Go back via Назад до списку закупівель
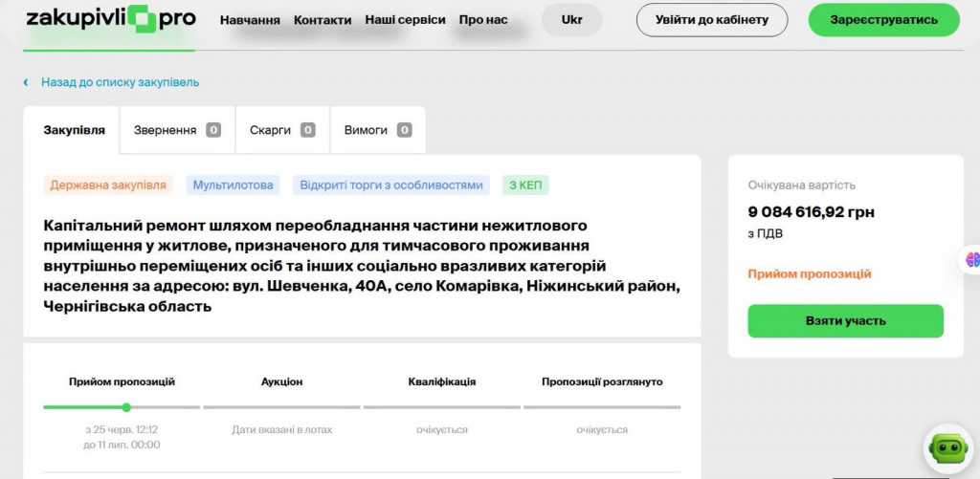 [120, 82]
